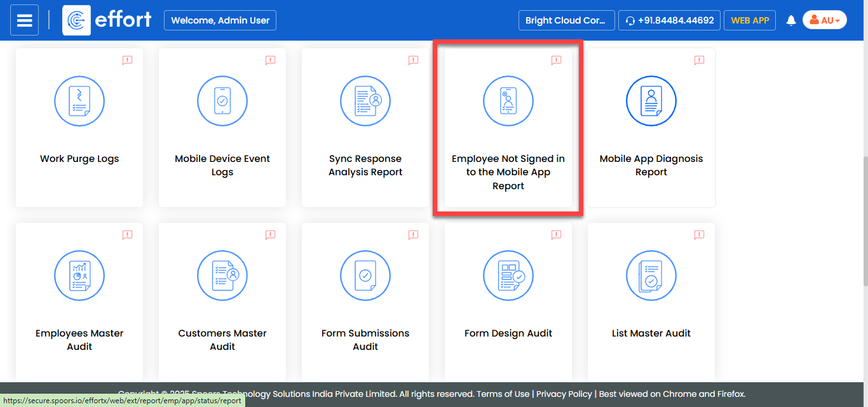Viewport: 868px width, 407px height.
Task: Click the Sync Response Analysis Report icon
Action: pyautogui.click(x=365, y=102)
